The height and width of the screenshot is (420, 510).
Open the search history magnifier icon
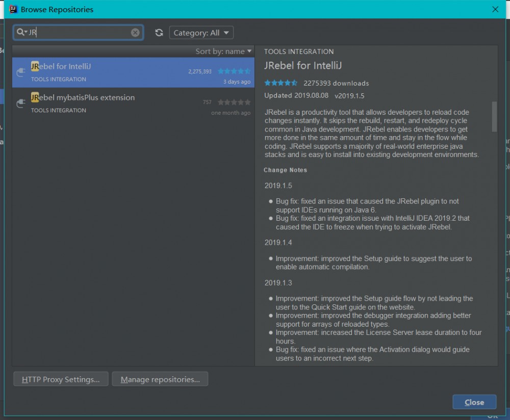[22, 32]
